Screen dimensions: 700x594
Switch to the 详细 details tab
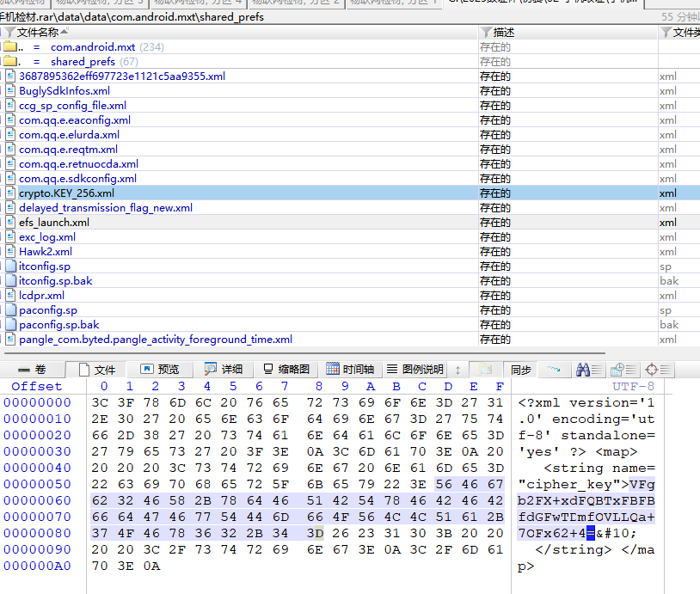[223, 370]
